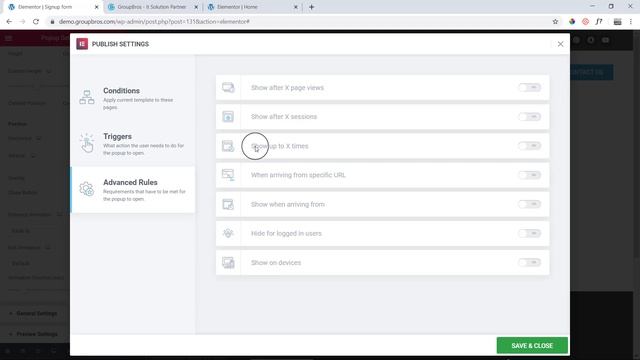
Task: Click the Elementor logo in Publish Settings
Action: pyautogui.click(x=82, y=44)
